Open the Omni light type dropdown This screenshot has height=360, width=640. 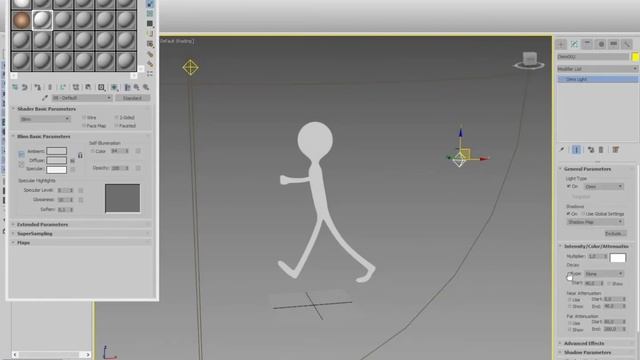(x=603, y=187)
